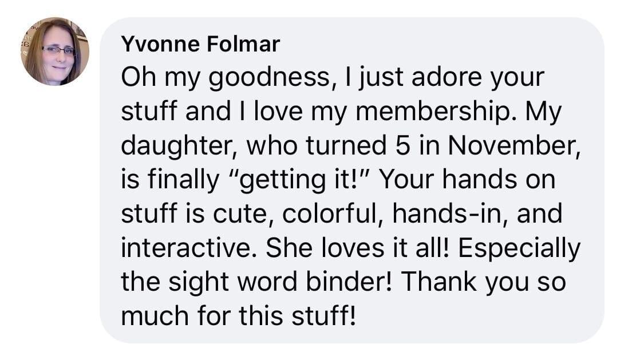Open Yvonne Folmar's profile picture
This screenshot has height=348, width=644.
tap(55, 52)
